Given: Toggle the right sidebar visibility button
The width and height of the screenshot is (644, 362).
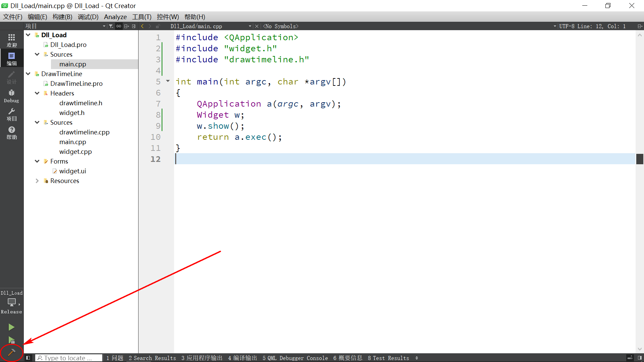Looking at the screenshot, I should [640, 358].
